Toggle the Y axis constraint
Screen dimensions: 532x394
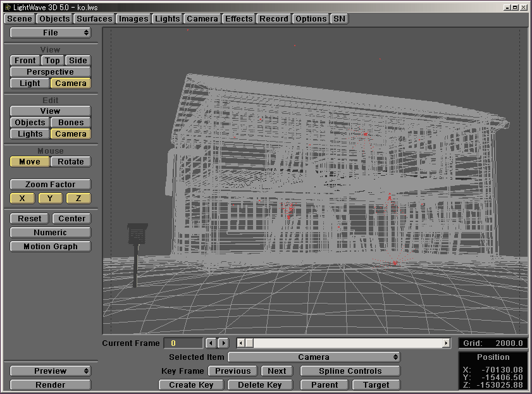(51, 199)
